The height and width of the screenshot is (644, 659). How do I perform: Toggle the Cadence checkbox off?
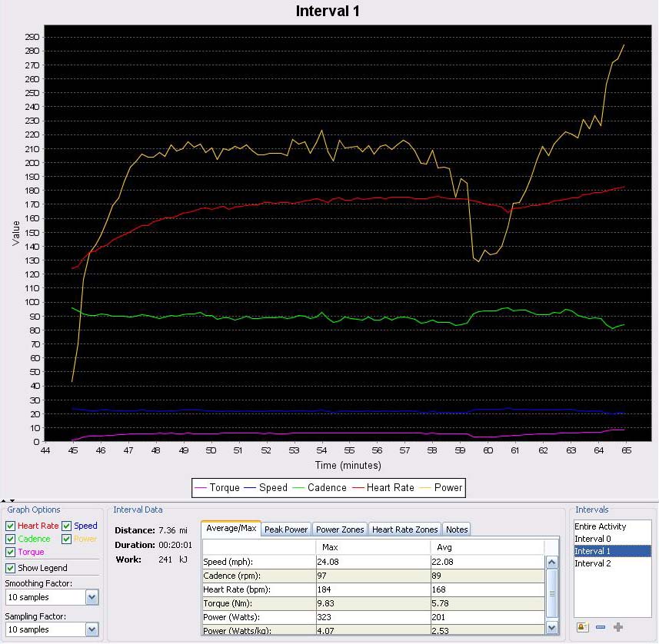[11, 539]
